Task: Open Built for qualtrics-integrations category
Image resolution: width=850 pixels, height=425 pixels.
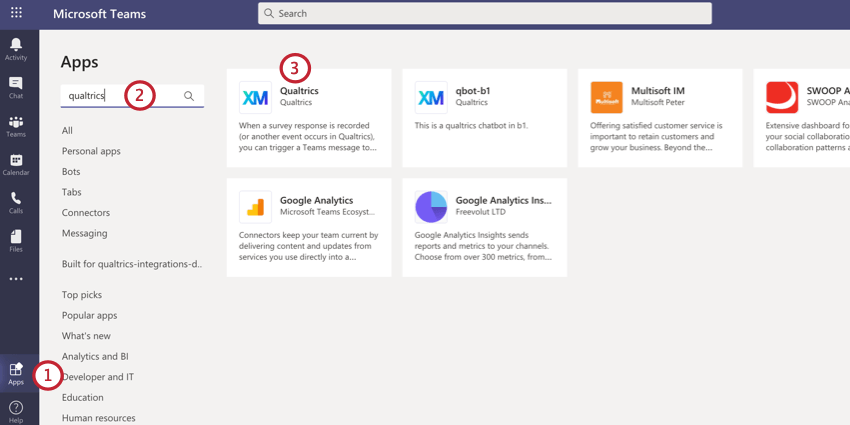Action: point(132,264)
